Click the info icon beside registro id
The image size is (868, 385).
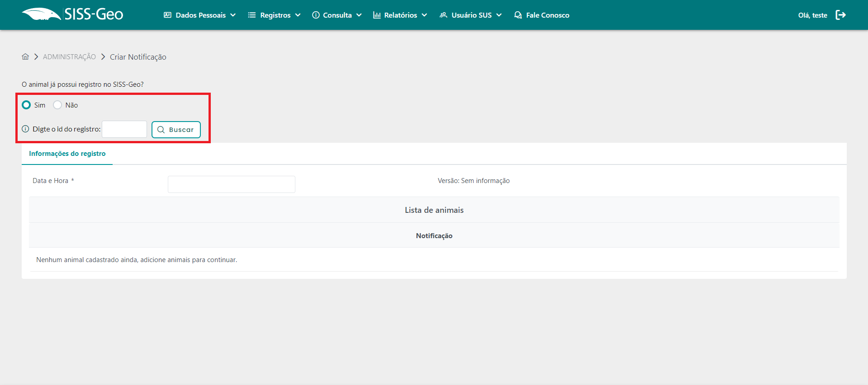click(25, 129)
